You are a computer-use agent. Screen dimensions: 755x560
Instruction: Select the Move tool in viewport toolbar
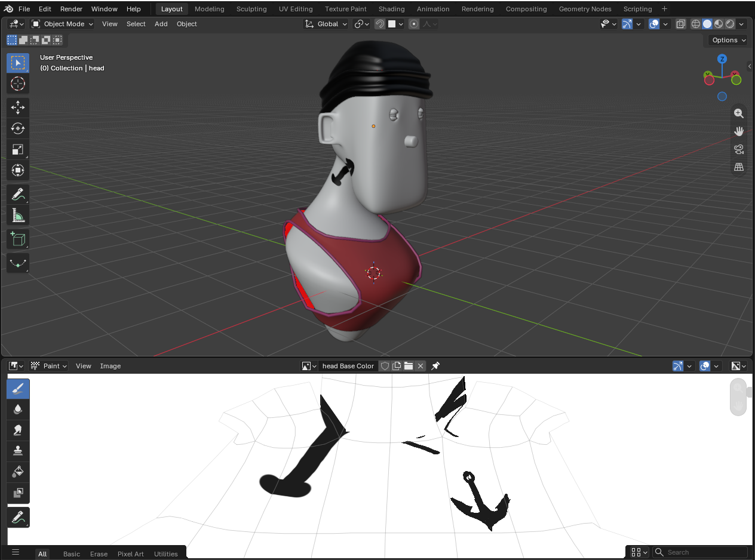tap(18, 107)
